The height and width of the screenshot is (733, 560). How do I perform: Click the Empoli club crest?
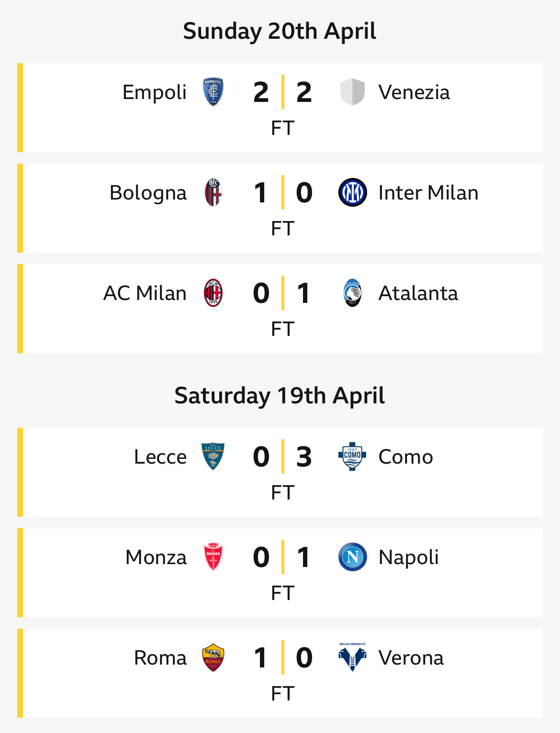click(x=213, y=92)
